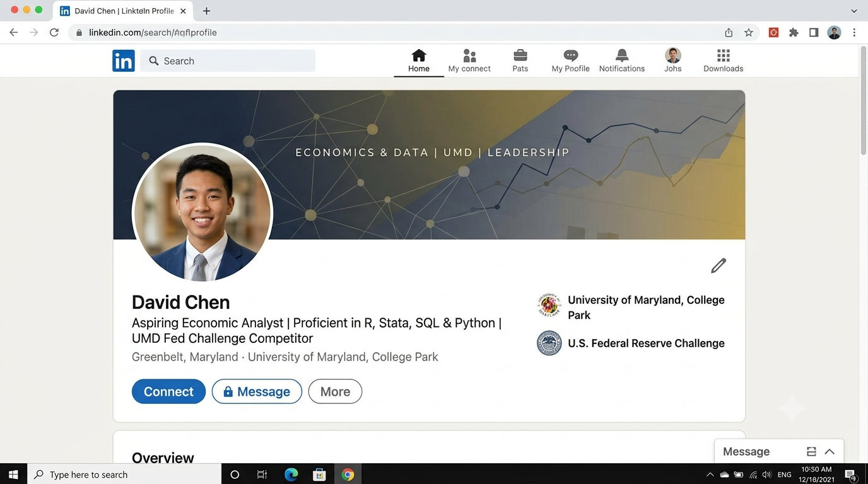Viewport: 868px width, 484px height.
Task: Open the Extensions puzzle icon
Action: pyautogui.click(x=794, y=33)
